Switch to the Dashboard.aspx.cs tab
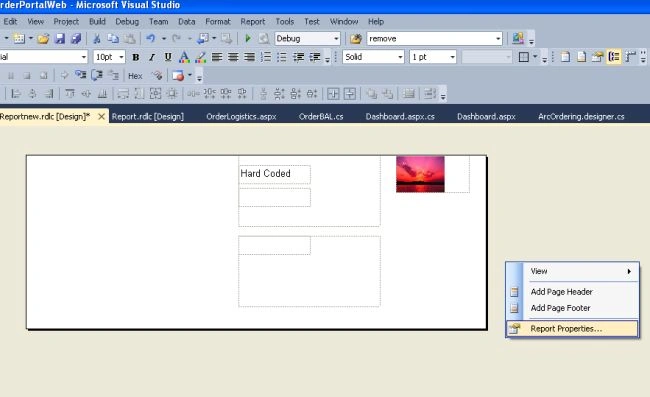650x397 pixels. pos(400,116)
